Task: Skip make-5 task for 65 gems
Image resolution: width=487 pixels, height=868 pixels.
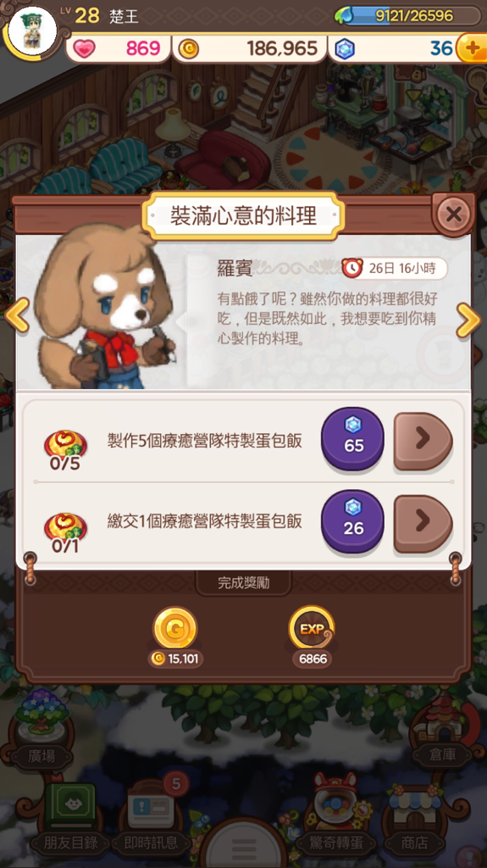Action: tap(352, 438)
